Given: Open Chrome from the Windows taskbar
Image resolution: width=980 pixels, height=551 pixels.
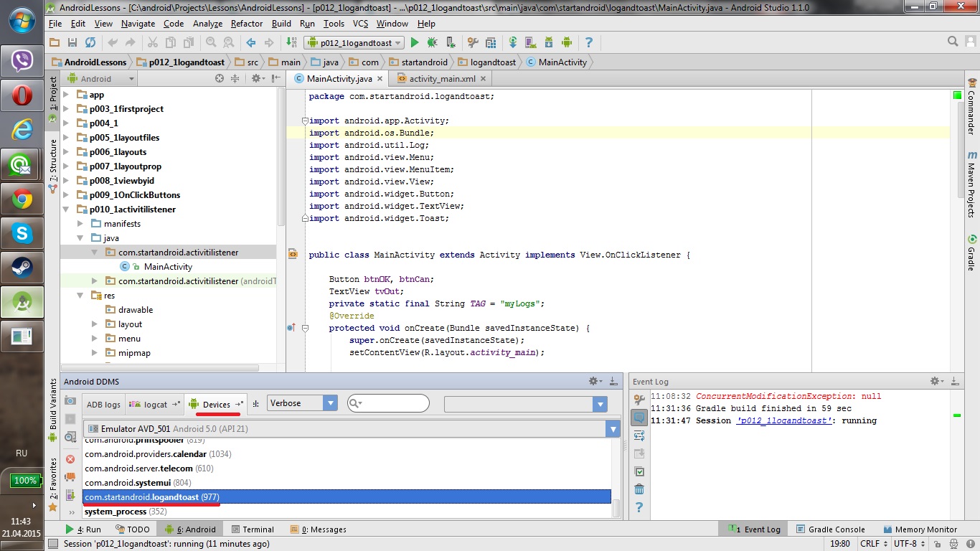Looking at the screenshot, I should (22, 199).
